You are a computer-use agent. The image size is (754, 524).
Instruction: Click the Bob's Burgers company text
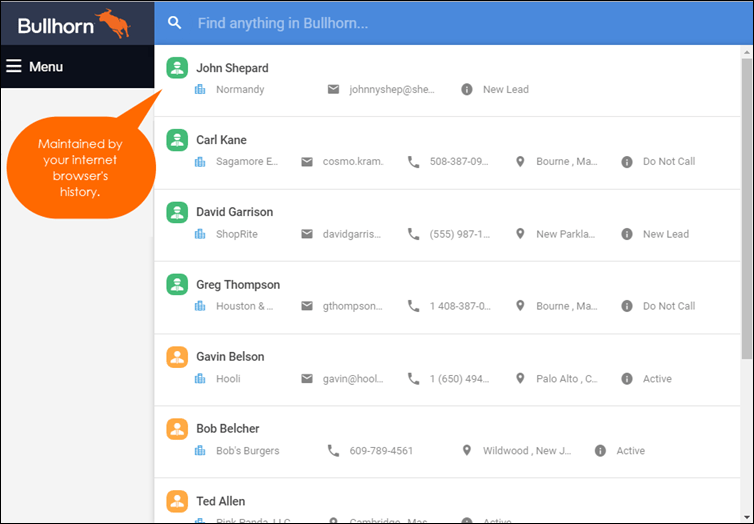[x=248, y=451]
